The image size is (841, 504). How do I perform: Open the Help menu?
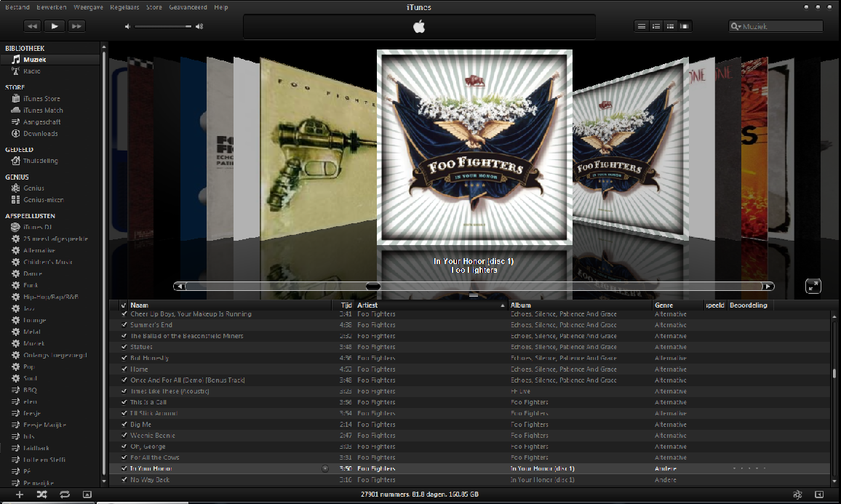(221, 7)
